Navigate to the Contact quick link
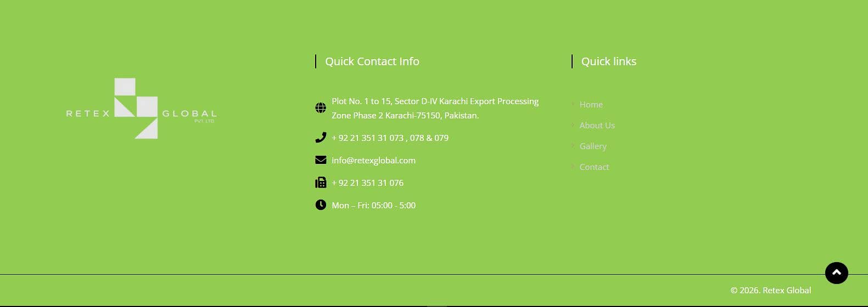The image size is (868, 307). tap(594, 167)
